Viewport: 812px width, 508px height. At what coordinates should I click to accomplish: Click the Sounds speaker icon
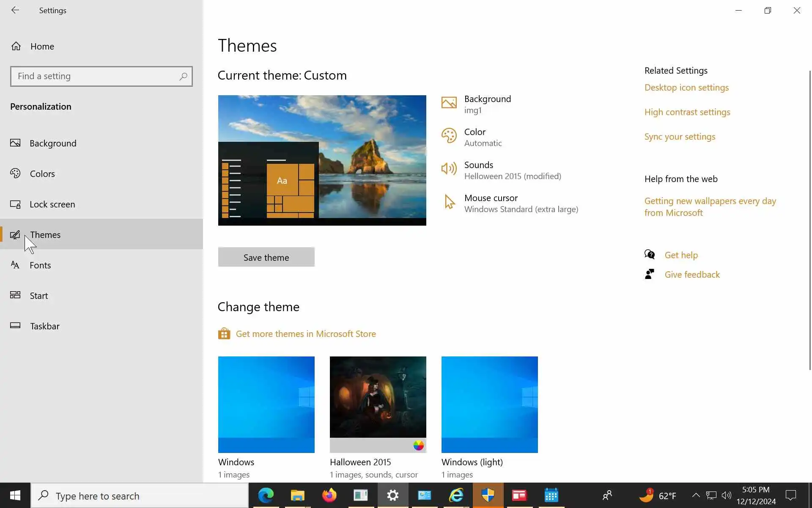[449, 169]
